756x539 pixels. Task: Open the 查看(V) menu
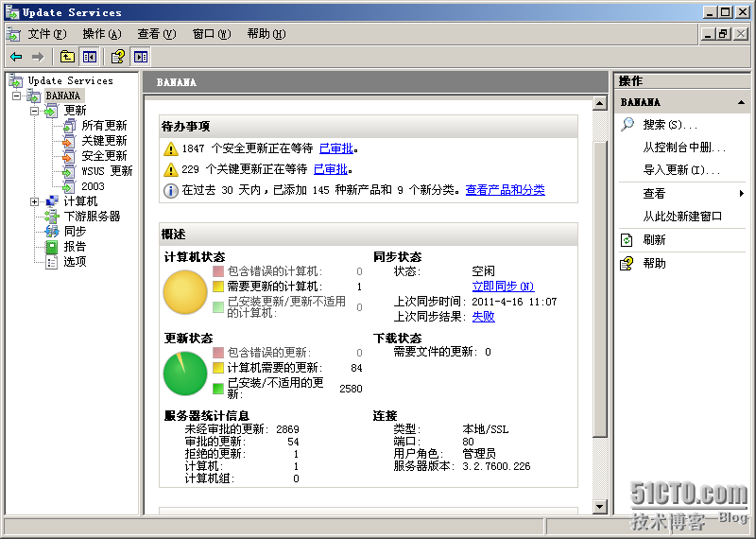pos(157,34)
